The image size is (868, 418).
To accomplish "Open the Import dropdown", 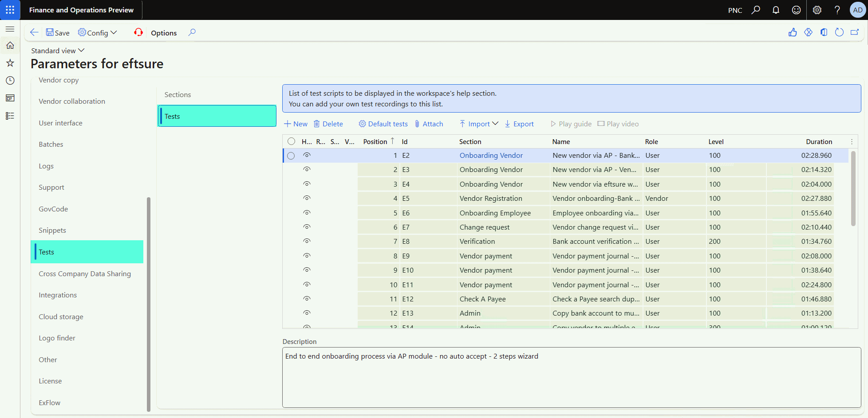I will coord(479,124).
